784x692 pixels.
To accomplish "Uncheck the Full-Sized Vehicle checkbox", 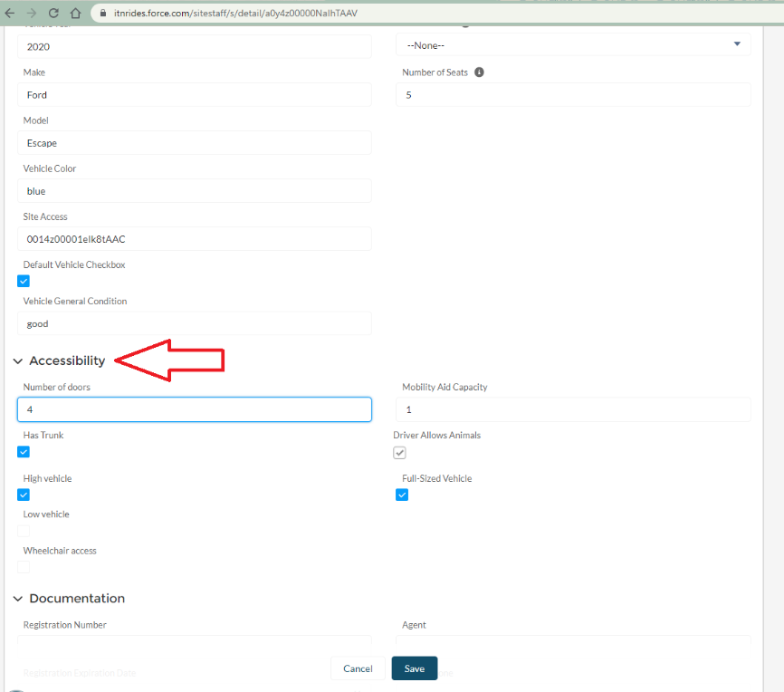I will (402, 495).
